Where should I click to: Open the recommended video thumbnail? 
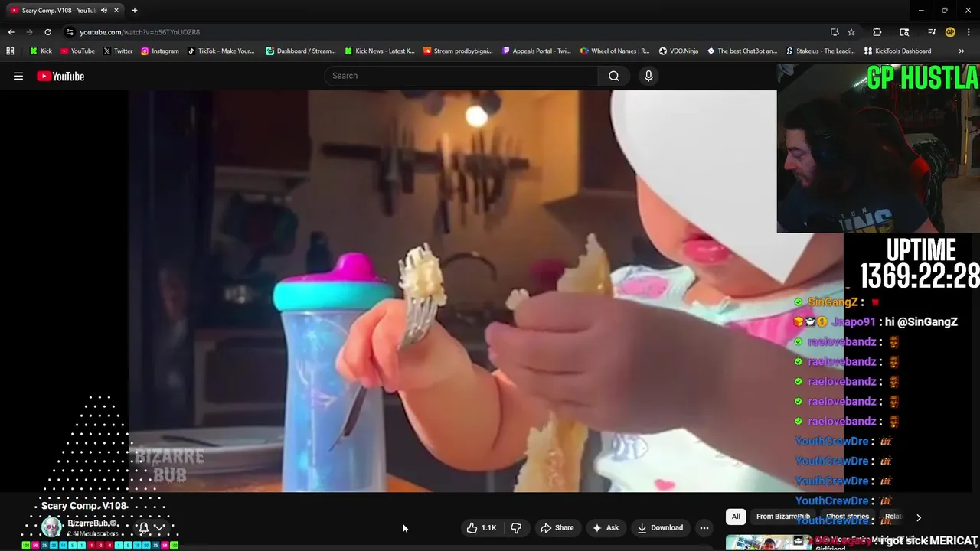coord(767,542)
